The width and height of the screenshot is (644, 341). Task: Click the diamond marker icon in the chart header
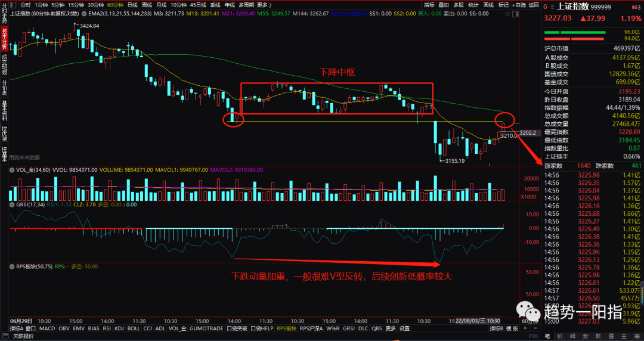[x=508, y=14]
